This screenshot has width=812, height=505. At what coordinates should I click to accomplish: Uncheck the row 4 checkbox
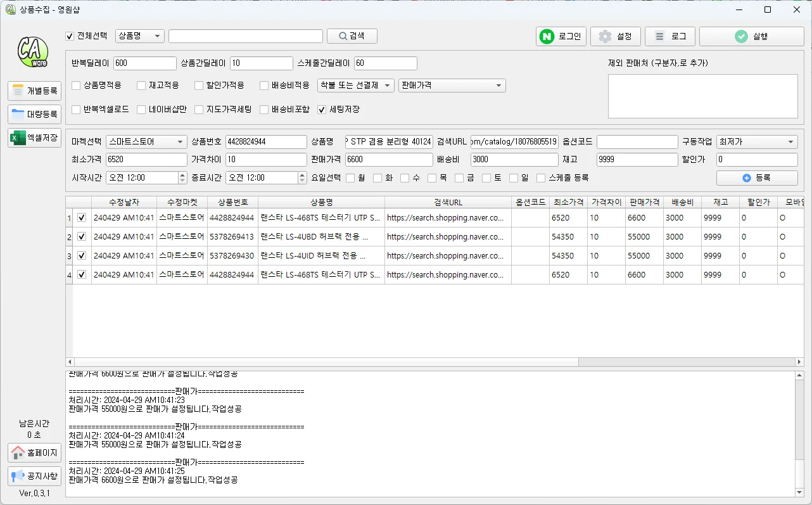82,275
